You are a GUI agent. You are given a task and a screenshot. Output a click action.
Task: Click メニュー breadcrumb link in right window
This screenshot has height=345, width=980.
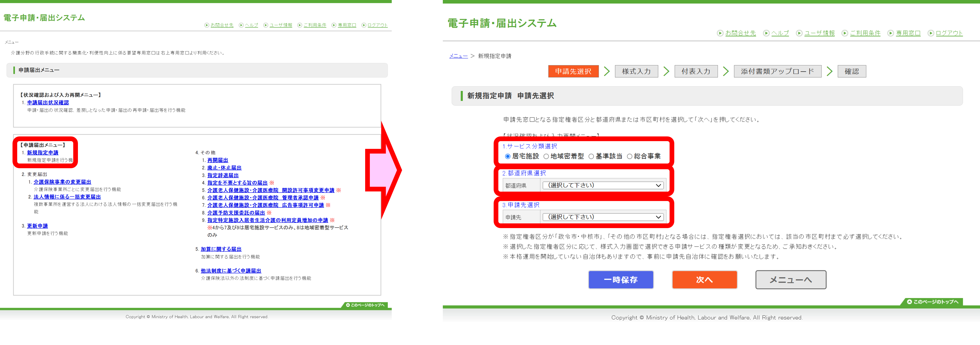pyautogui.click(x=458, y=56)
